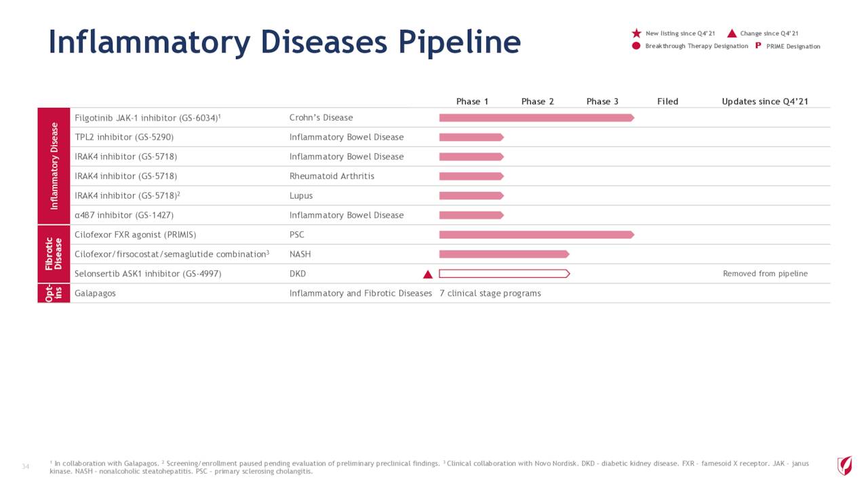Click the Breakthrough Therapy Designation legend text
The width and height of the screenshot is (868, 488).
click(697, 46)
